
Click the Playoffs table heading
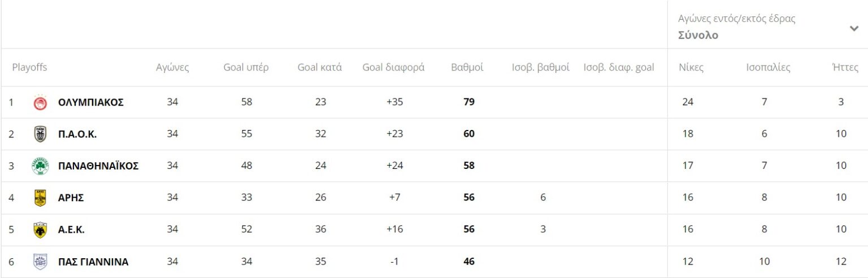coord(29,67)
